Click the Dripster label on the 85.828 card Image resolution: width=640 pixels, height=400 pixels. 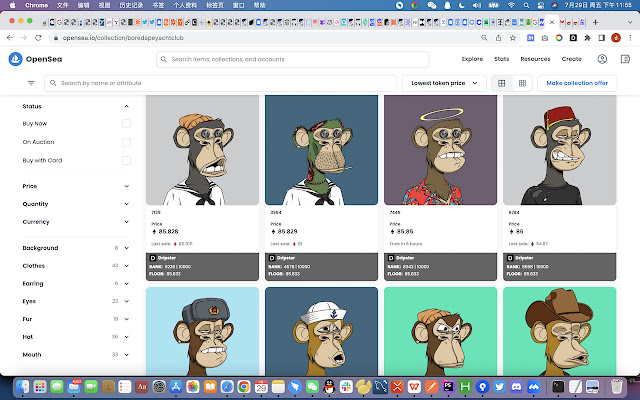[167, 258]
